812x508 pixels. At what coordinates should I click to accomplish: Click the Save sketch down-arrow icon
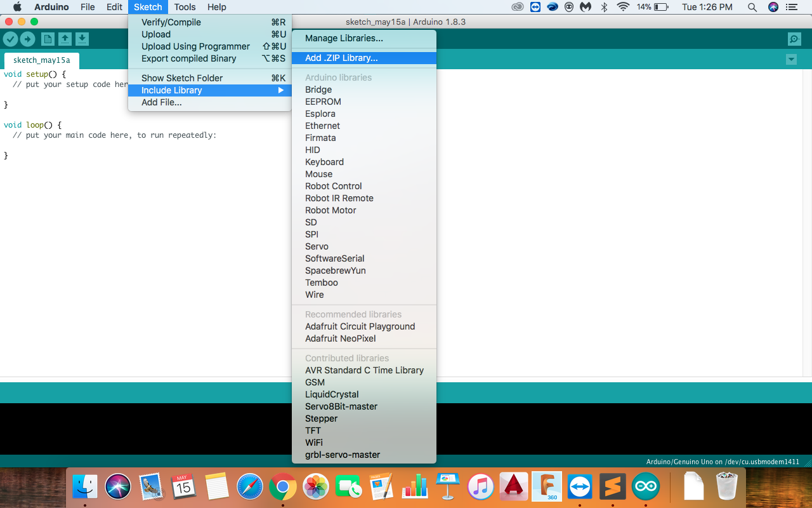(x=82, y=39)
